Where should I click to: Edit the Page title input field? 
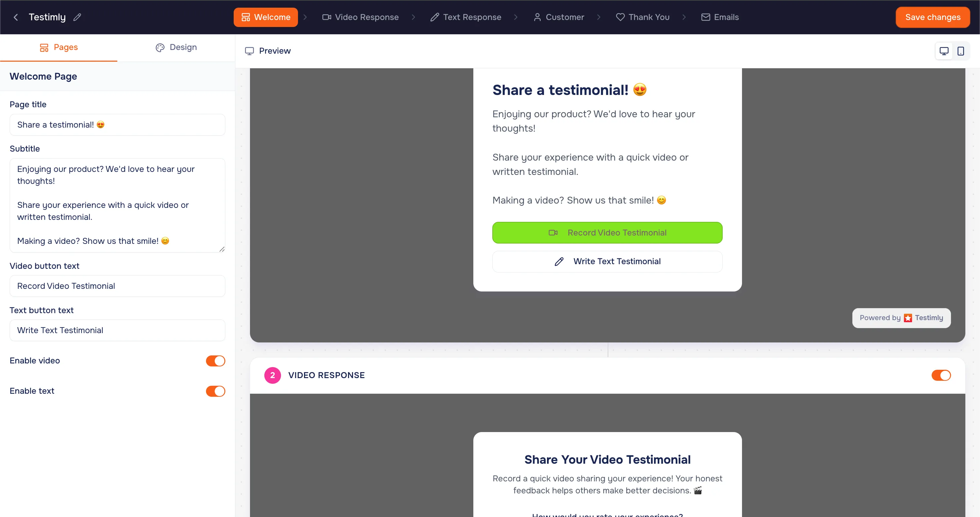117,125
